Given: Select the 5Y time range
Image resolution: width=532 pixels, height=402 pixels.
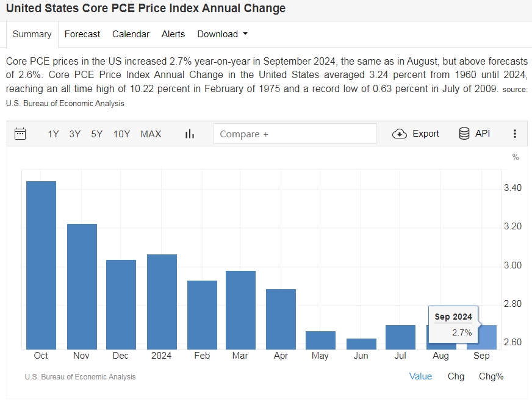Looking at the screenshot, I should click(97, 134).
